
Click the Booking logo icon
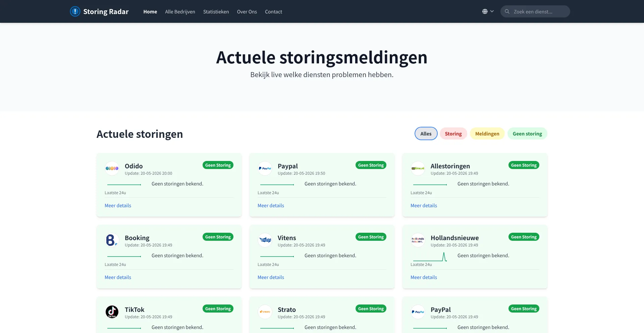[112, 240]
